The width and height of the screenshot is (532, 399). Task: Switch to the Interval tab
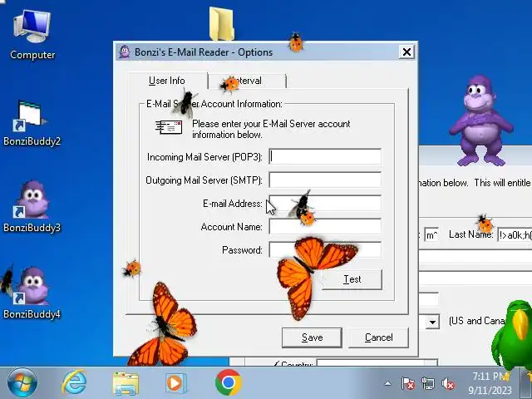click(x=247, y=81)
